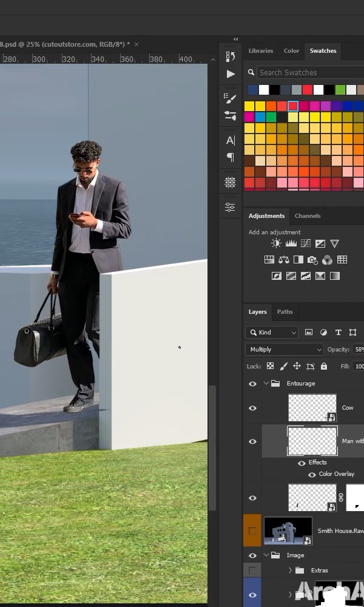Click the swatches search magnifier icon
This screenshot has height=607, width=364.
click(251, 72)
